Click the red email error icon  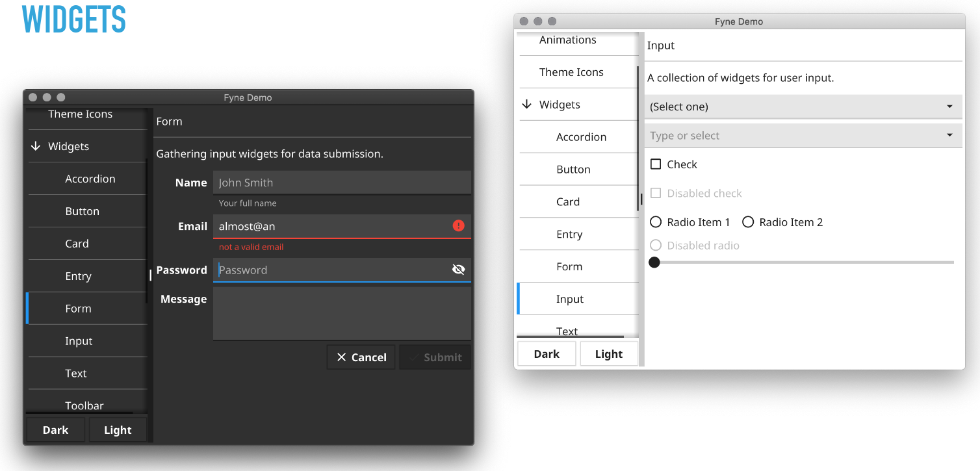point(458,225)
